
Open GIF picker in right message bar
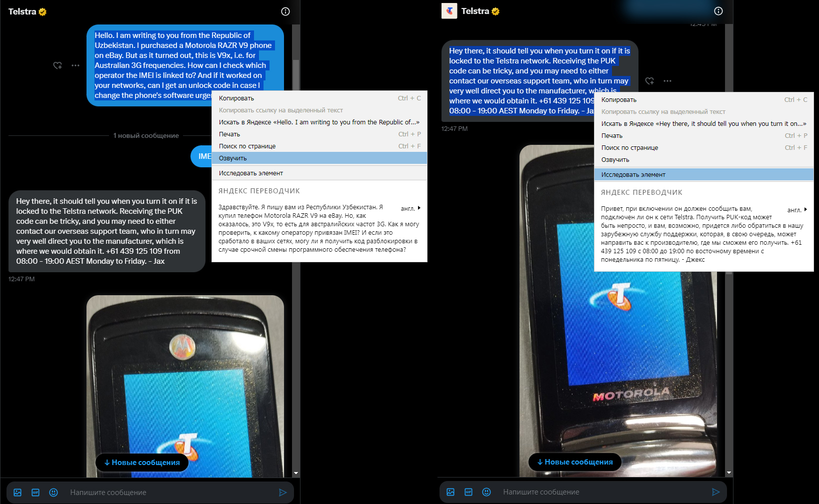pos(468,492)
